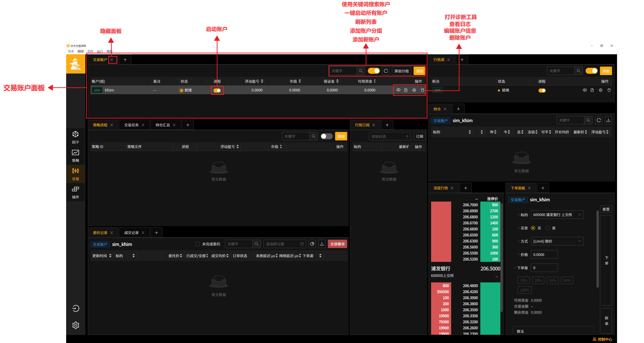Check the 未完成委托 checkbox

point(198,244)
